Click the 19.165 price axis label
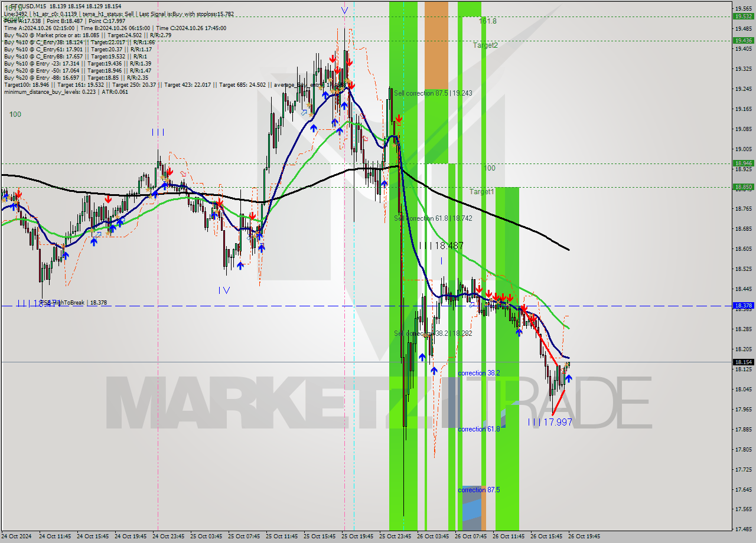 [743, 109]
